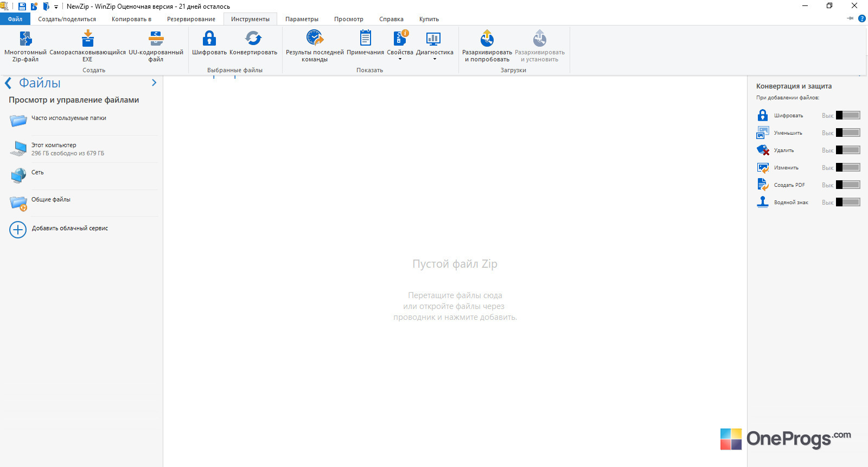Viewport: 868px width, 467px height.
Task: Pin the ribbon using the pin icon
Action: click(850, 18)
